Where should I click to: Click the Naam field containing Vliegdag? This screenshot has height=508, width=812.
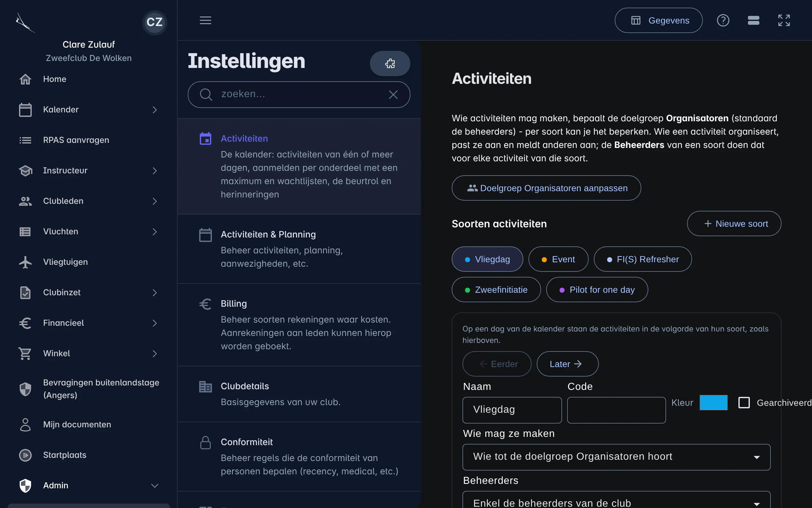click(512, 410)
